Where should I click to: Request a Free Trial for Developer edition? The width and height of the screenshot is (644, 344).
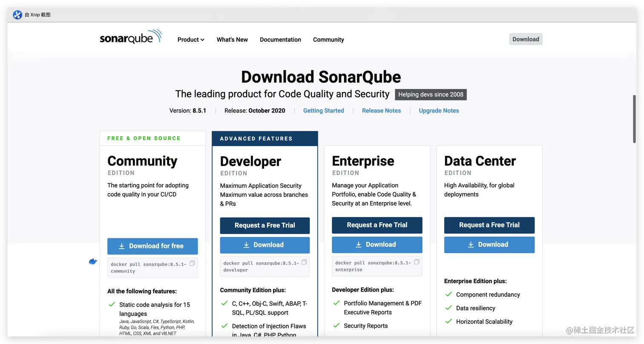[x=265, y=226]
